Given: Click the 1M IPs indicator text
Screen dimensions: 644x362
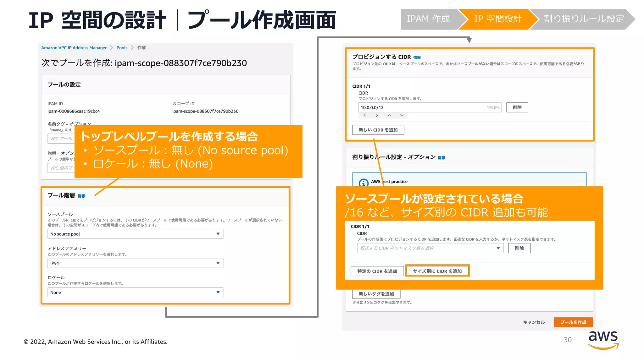Looking at the screenshot, I should [x=493, y=107].
